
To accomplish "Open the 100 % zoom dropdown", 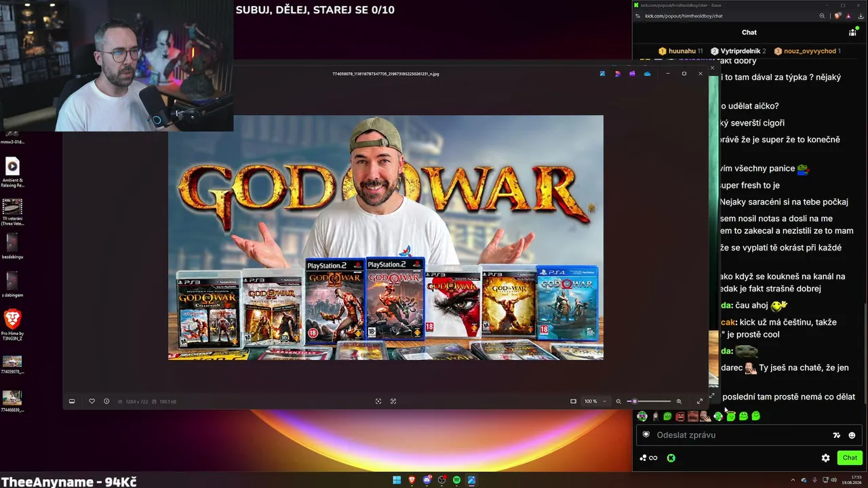I will 595,401.
